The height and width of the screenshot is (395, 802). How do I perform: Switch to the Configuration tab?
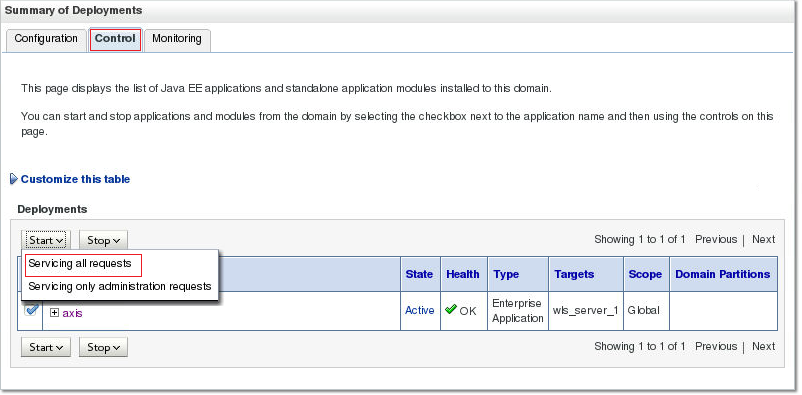[46, 39]
